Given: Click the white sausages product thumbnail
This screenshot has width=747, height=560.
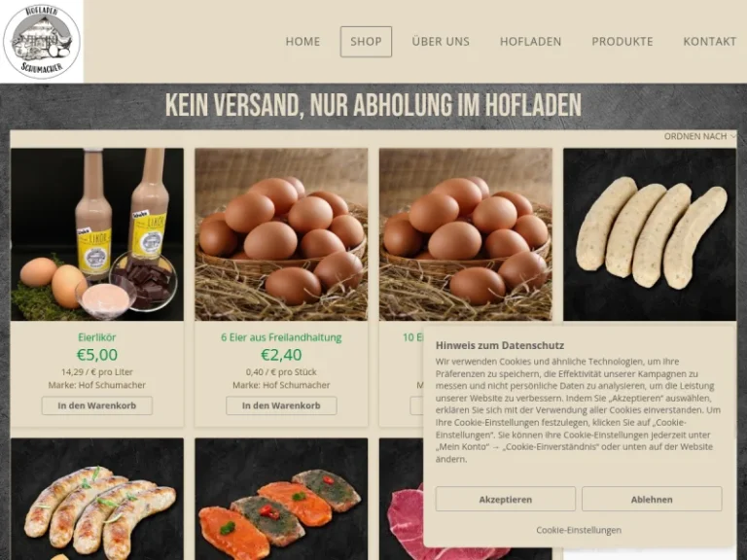Looking at the screenshot, I should tap(650, 234).
